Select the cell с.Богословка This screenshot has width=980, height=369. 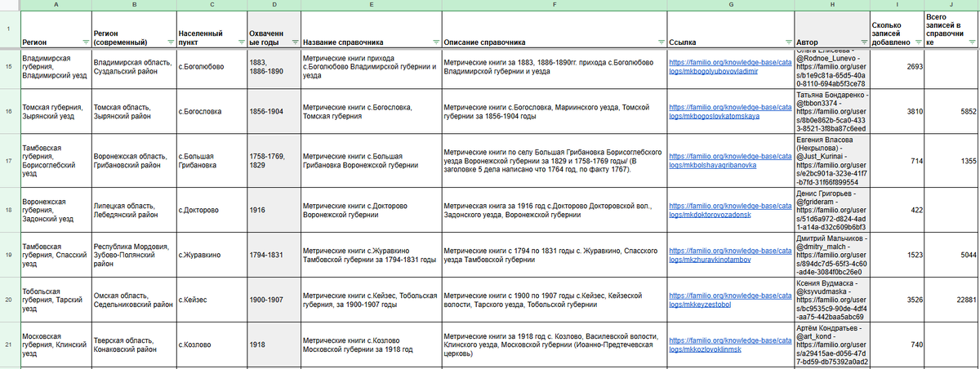click(211, 112)
